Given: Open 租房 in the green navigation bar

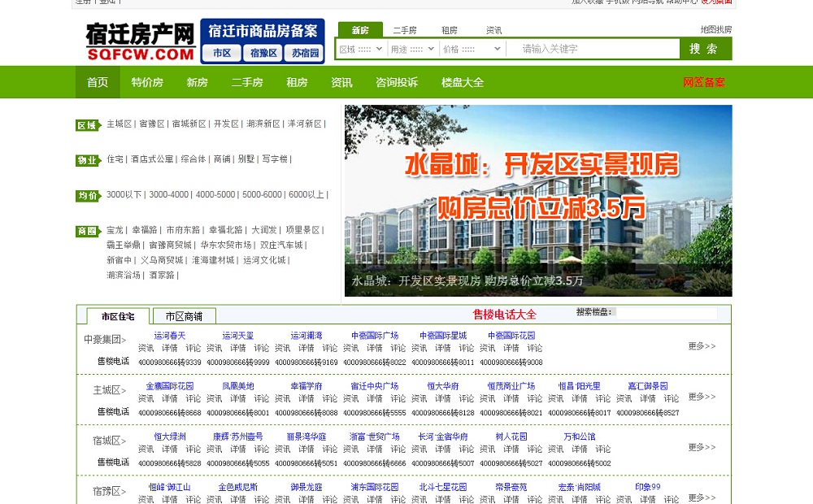Looking at the screenshot, I should coord(297,82).
